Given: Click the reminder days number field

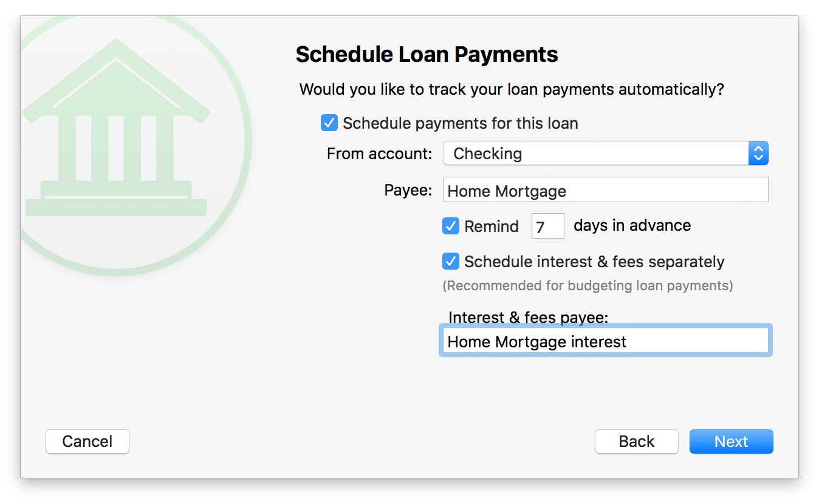Looking at the screenshot, I should point(547,226).
